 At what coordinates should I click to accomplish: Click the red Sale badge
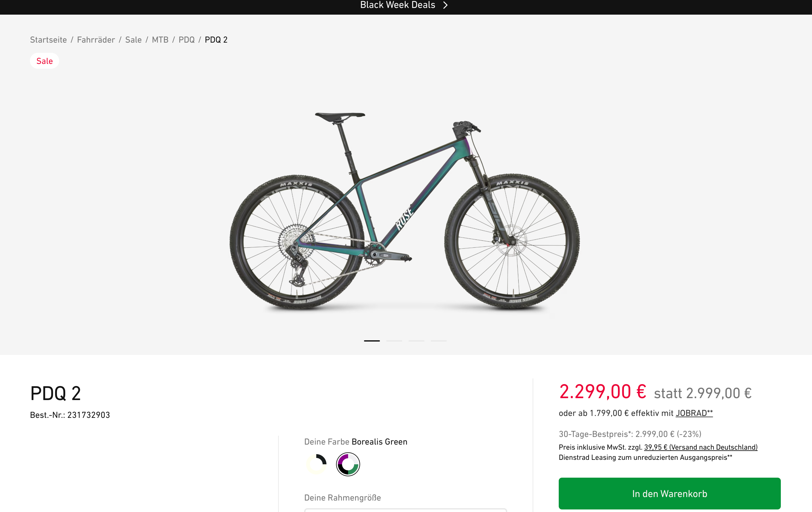[x=45, y=61]
